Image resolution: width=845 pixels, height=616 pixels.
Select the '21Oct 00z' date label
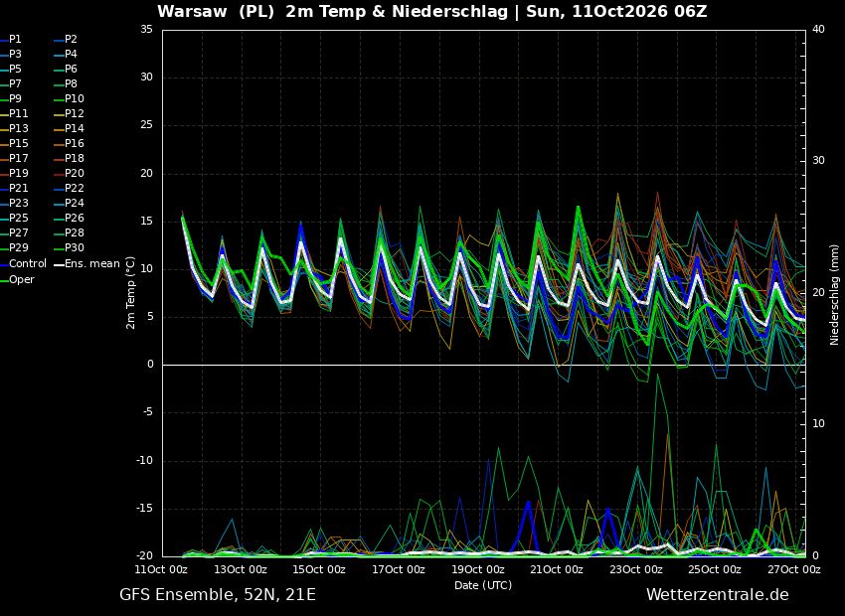557,569
